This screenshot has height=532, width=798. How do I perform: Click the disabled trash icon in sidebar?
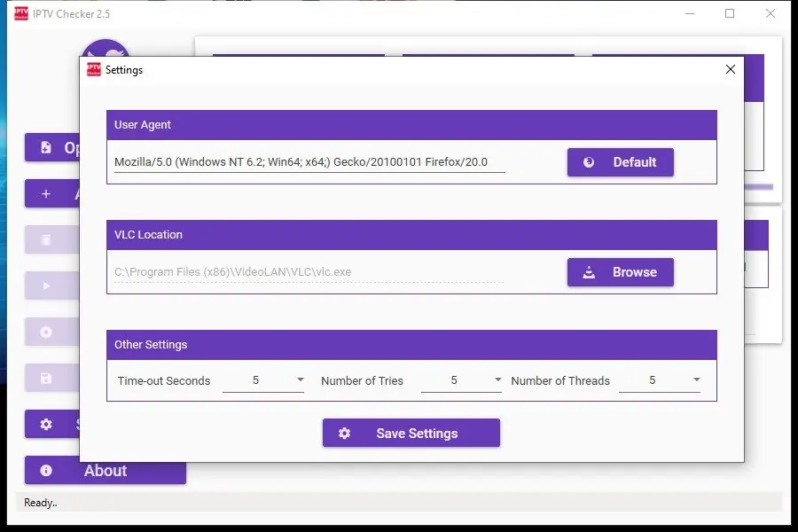[x=46, y=239]
